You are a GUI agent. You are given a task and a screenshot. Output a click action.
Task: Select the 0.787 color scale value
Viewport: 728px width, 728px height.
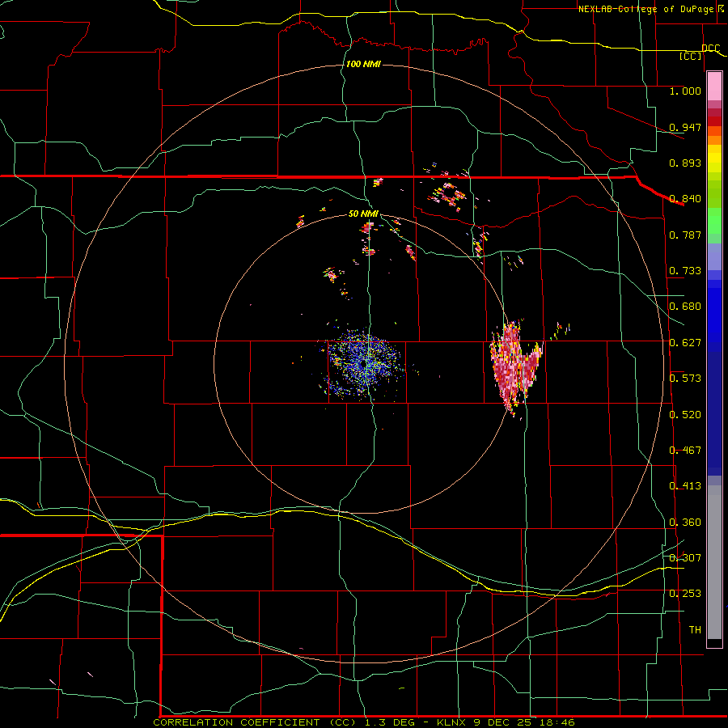tap(685, 235)
